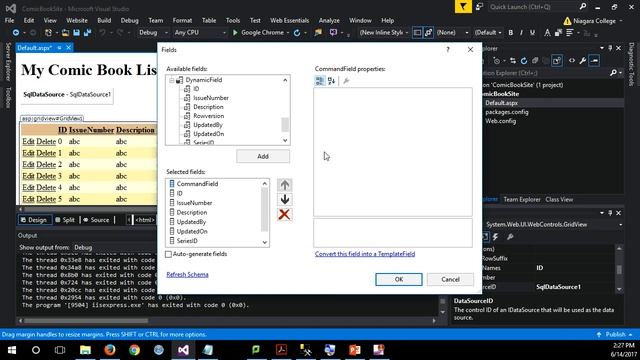Click the move field up arrow
The height and width of the screenshot is (360, 640).
tap(284, 185)
